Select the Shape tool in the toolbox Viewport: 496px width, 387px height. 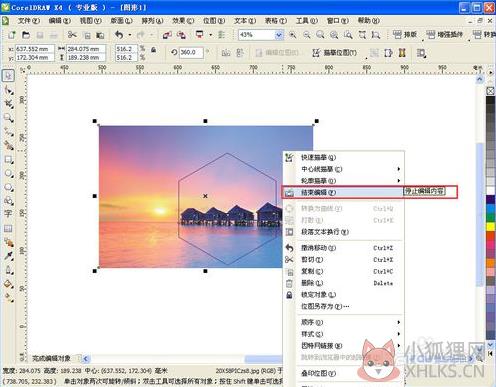[x=8, y=90]
